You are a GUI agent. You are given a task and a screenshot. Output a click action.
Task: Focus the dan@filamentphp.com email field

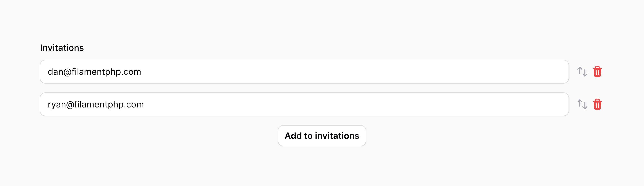(x=304, y=72)
